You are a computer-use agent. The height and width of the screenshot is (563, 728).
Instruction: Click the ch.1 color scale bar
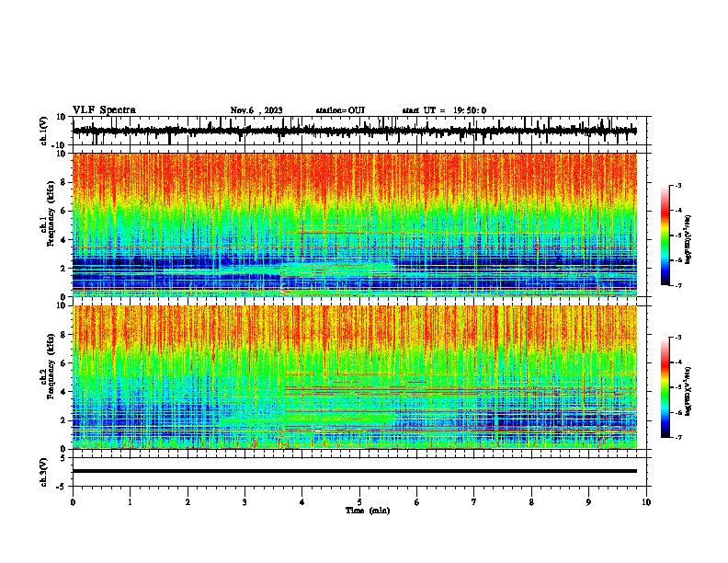tap(665, 236)
